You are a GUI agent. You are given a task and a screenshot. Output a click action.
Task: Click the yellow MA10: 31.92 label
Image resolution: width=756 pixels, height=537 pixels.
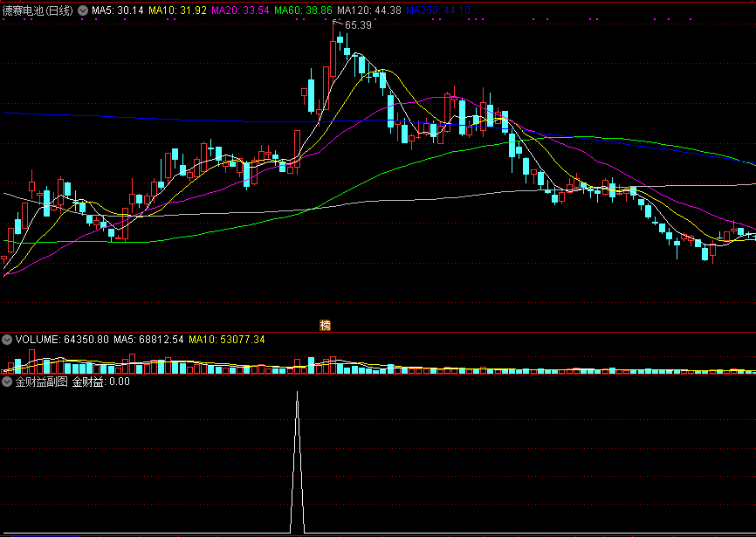point(178,10)
